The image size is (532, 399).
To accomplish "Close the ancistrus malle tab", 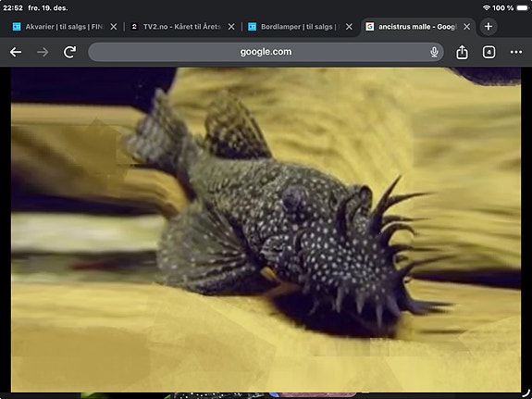I will 467,27.
